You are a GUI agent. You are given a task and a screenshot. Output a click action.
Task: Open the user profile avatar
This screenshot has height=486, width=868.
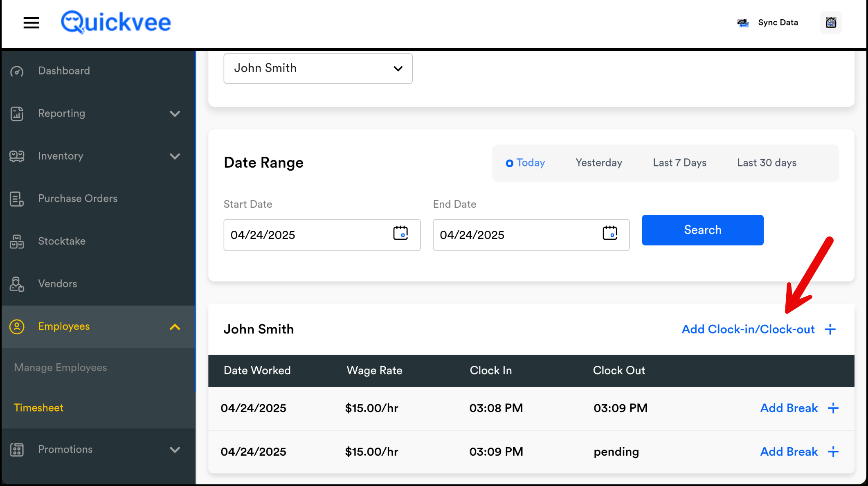click(831, 22)
